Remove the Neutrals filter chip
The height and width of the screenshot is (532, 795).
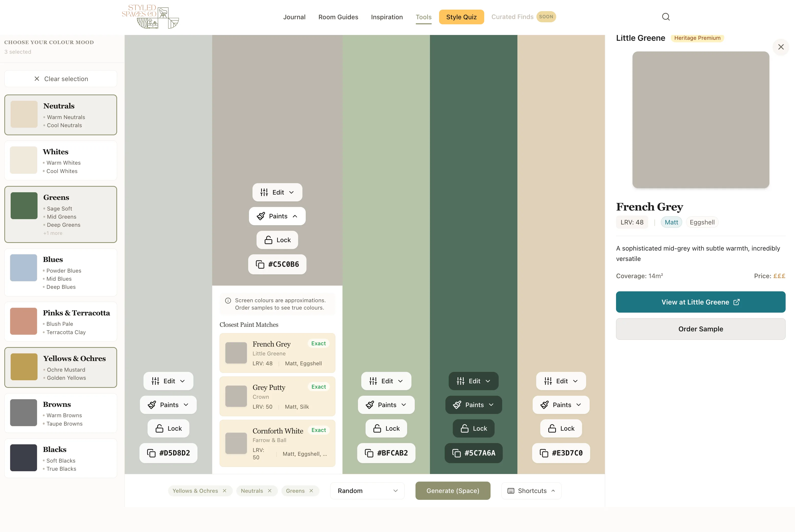pos(269,491)
